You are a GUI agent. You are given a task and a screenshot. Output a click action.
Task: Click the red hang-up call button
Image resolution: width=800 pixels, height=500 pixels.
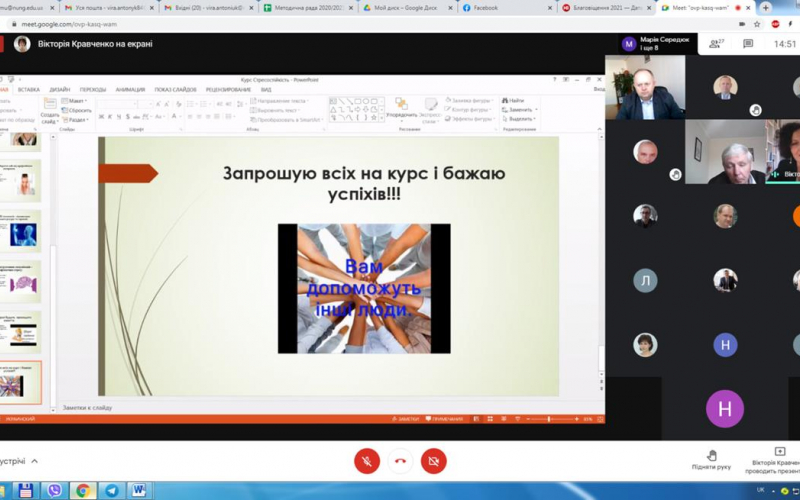tap(400, 461)
